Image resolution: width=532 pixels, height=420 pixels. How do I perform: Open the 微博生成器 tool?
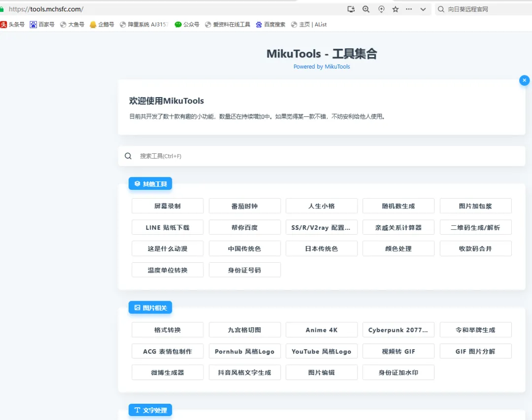pyautogui.click(x=167, y=373)
